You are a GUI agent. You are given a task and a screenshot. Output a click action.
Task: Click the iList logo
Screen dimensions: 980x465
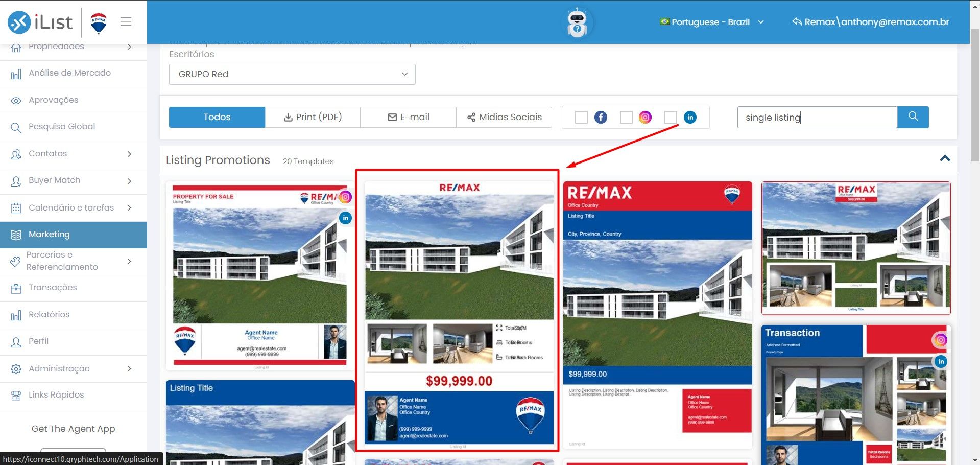click(40, 22)
